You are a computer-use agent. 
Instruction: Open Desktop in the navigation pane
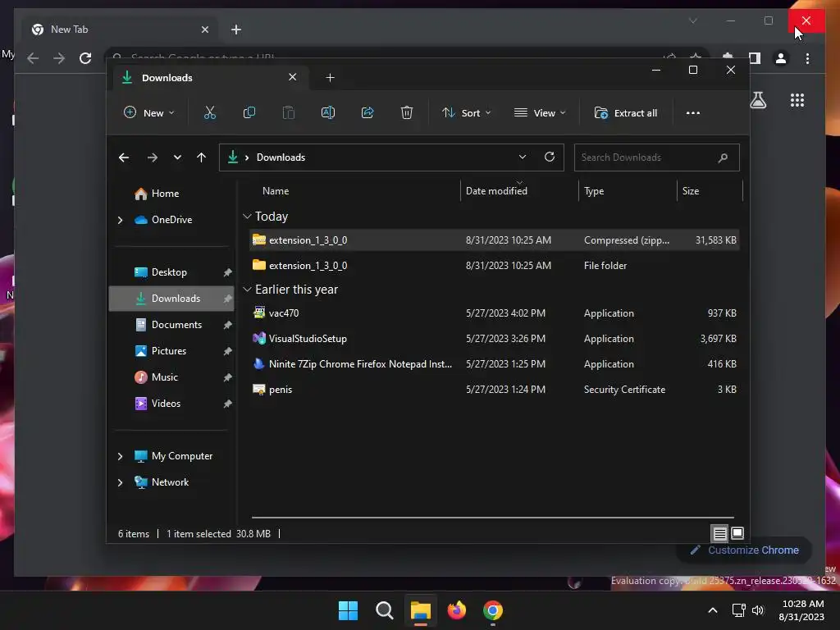click(x=171, y=272)
